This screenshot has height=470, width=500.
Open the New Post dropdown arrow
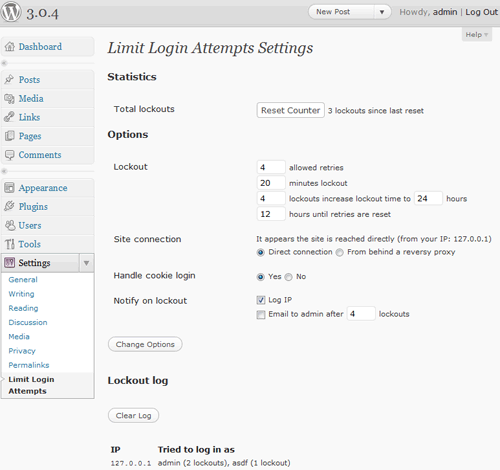pos(382,12)
